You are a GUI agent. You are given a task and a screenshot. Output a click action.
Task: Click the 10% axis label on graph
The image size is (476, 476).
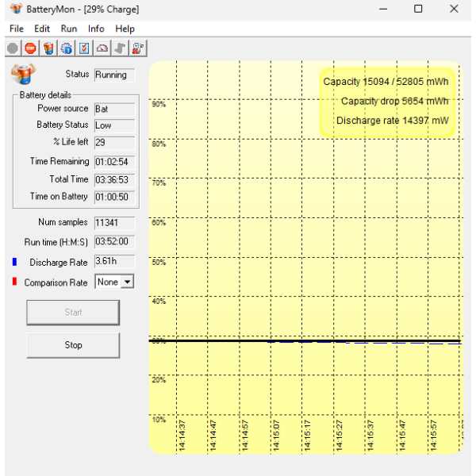pos(159,420)
